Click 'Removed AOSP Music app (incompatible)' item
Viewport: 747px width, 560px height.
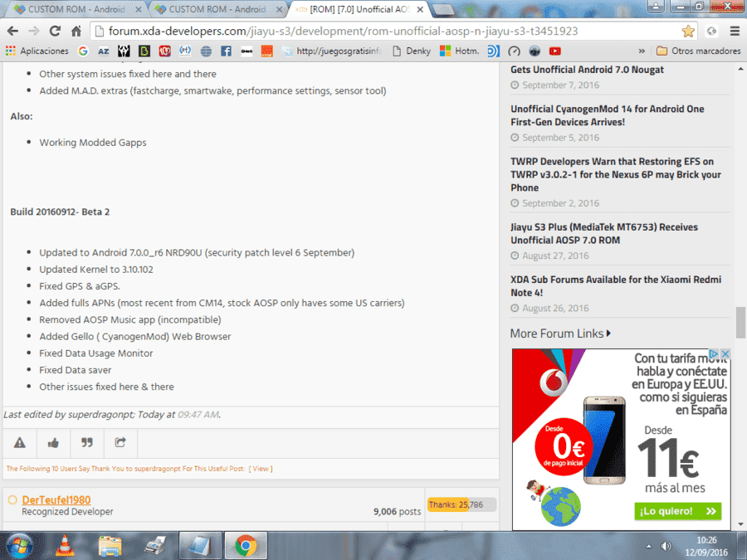[x=130, y=320]
